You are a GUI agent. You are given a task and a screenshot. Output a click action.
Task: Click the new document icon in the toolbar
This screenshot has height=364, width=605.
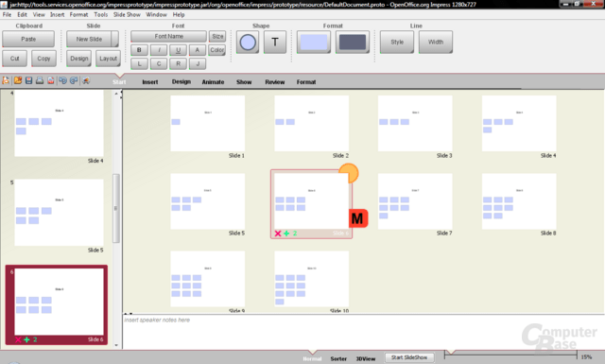click(6, 80)
